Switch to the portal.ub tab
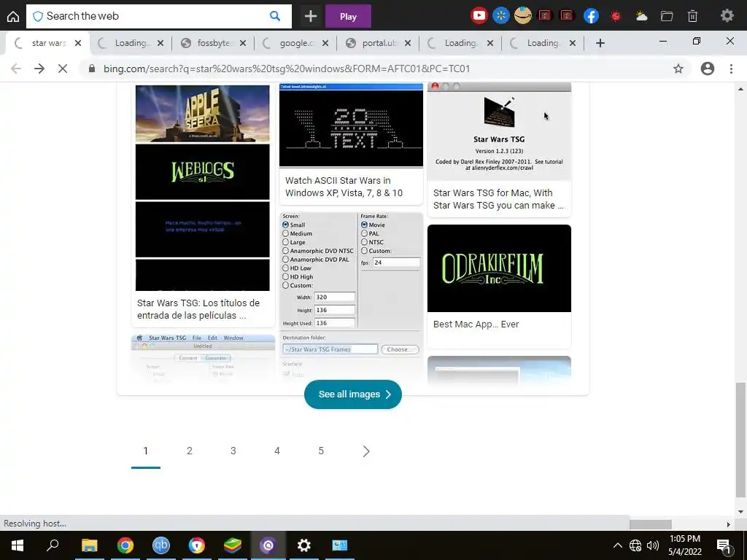This screenshot has width=747, height=560. [x=378, y=43]
